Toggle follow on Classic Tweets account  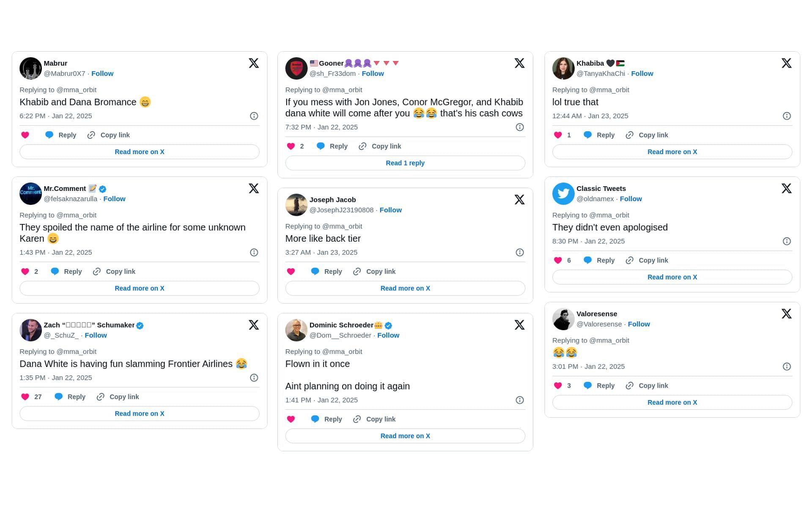point(631,199)
